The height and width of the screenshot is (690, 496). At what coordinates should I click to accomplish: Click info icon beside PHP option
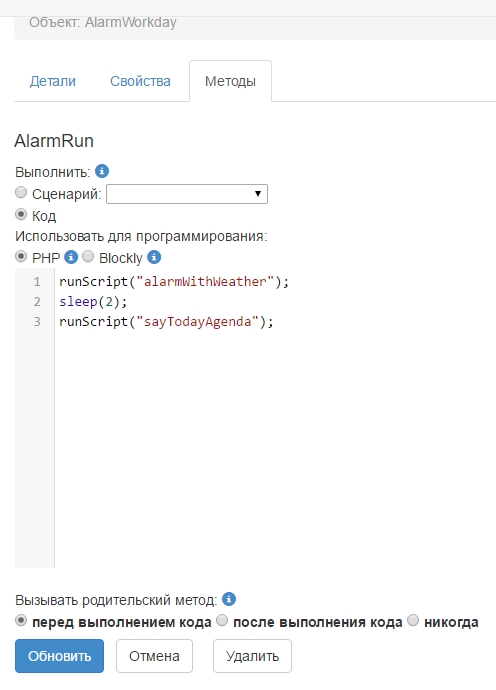[71, 257]
